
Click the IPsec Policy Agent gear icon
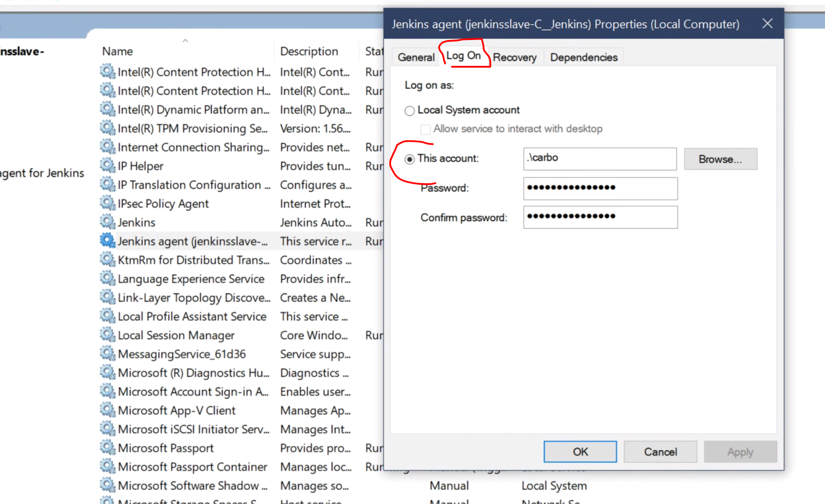coord(107,203)
